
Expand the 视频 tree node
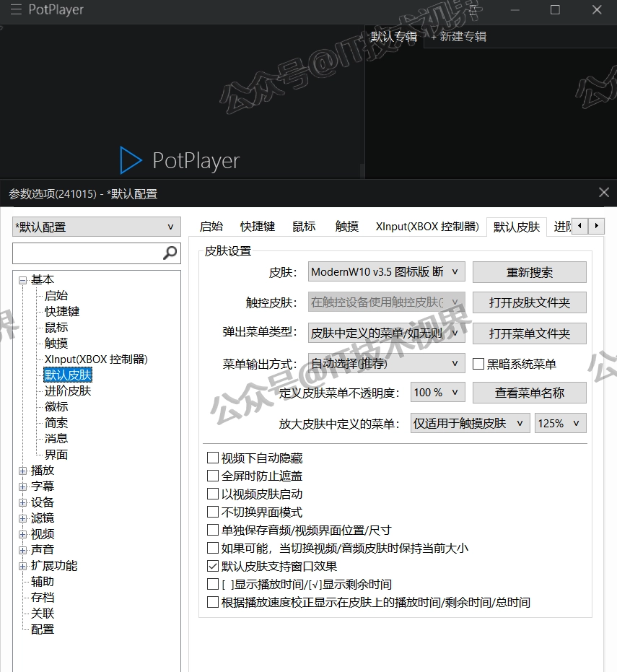(x=22, y=534)
